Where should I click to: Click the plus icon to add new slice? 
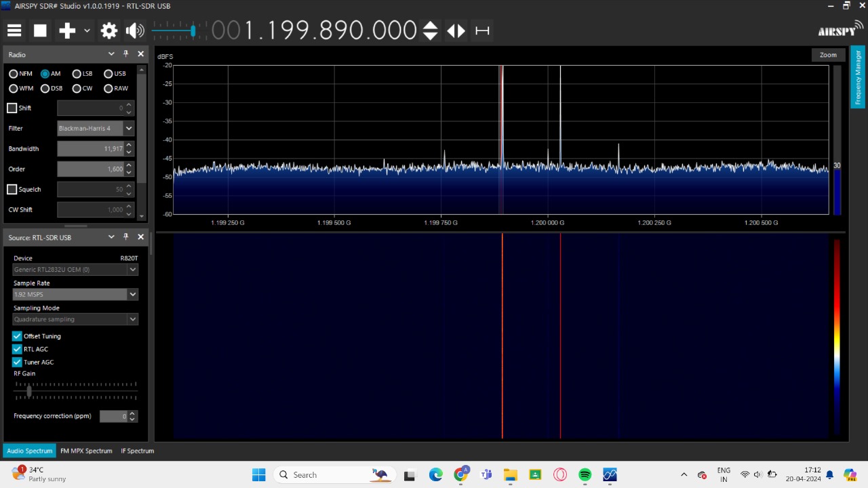pos(67,30)
